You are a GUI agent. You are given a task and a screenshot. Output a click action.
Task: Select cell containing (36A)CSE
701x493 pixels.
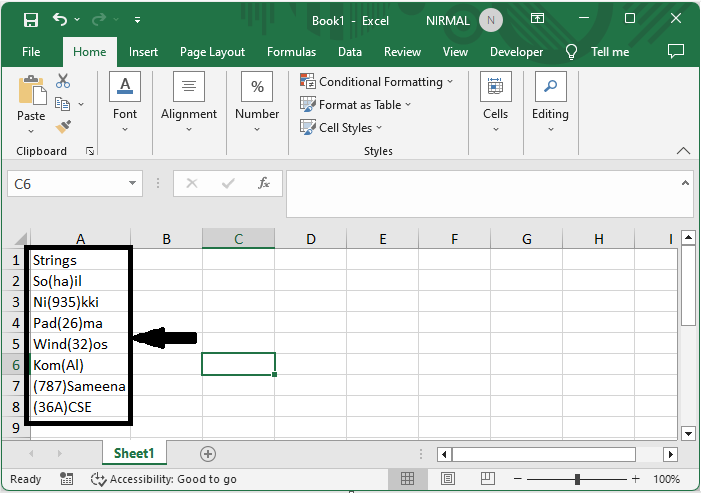tap(80, 407)
